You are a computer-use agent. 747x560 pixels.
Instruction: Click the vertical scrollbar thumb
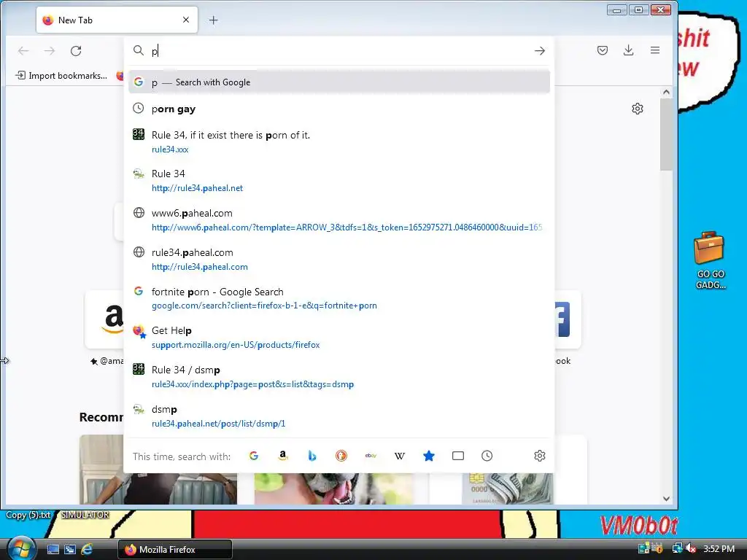click(x=666, y=134)
